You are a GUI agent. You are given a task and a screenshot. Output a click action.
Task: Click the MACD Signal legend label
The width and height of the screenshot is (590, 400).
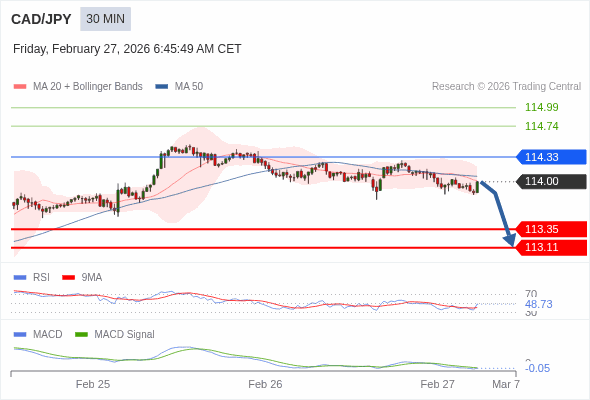[x=125, y=335]
